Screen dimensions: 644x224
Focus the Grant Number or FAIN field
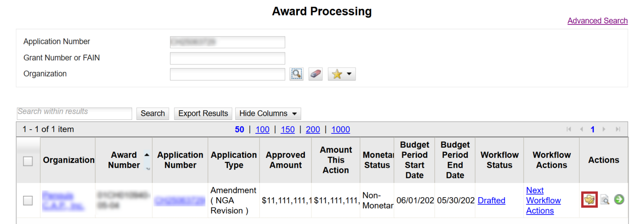tap(227, 58)
